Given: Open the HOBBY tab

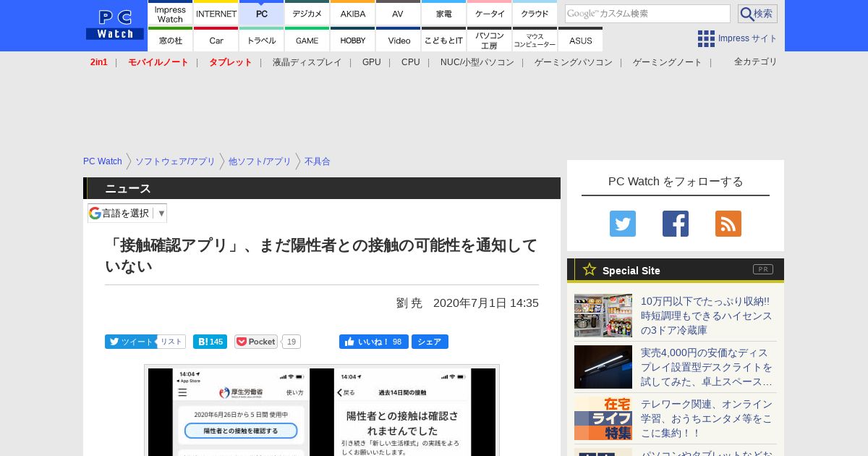Looking at the screenshot, I should click(x=353, y=40).
